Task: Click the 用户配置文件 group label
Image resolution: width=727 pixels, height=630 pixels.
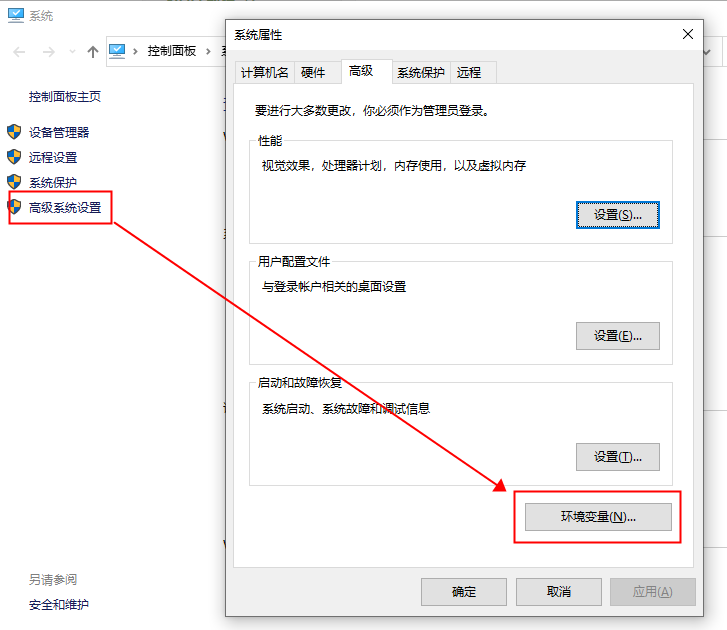Action: [294, 261]
